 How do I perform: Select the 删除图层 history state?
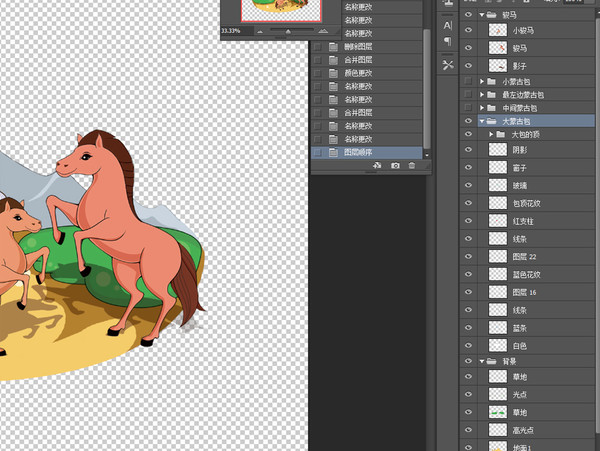tap(367, 47)
